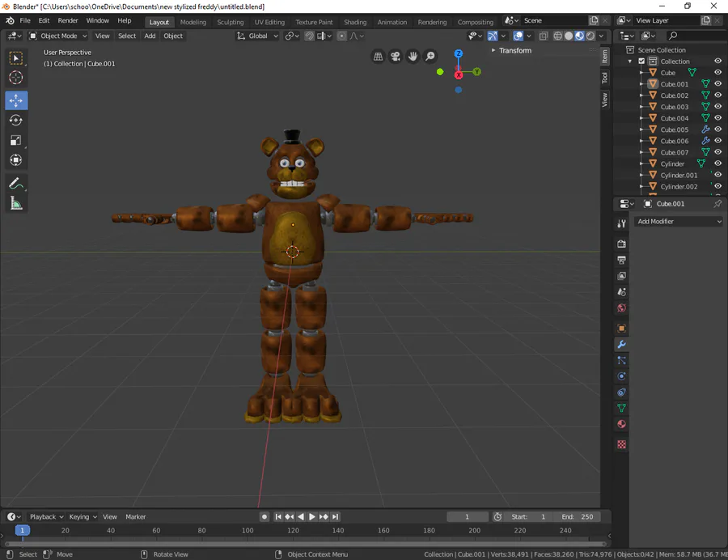
Task: Open the File menu
Action: point(25,20)
